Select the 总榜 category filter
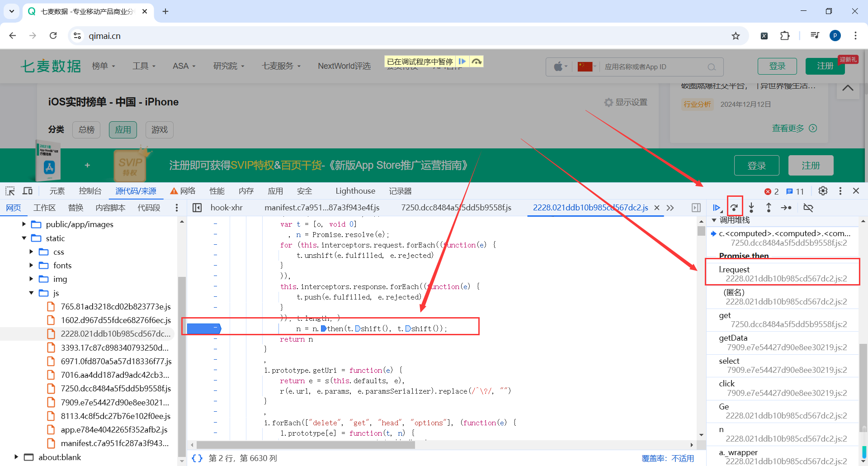This screenshot has width=868, height=466. [x=86, y=130]
